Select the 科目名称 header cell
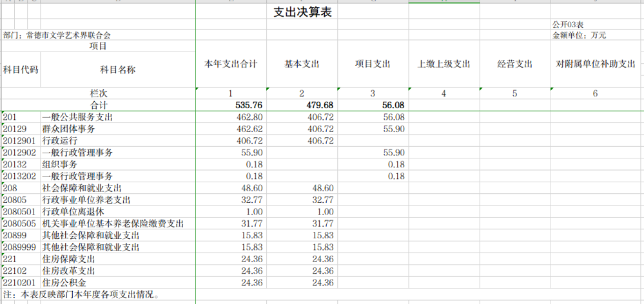The width and height of the screenshot is (644, 304). pos(118,70)
